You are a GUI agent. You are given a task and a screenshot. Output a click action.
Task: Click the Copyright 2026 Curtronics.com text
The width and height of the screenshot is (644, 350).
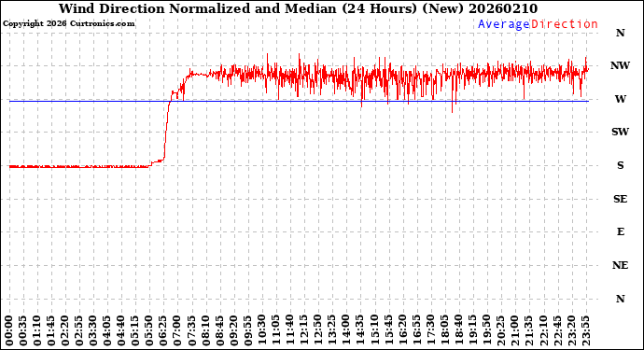tap(68, 24)
